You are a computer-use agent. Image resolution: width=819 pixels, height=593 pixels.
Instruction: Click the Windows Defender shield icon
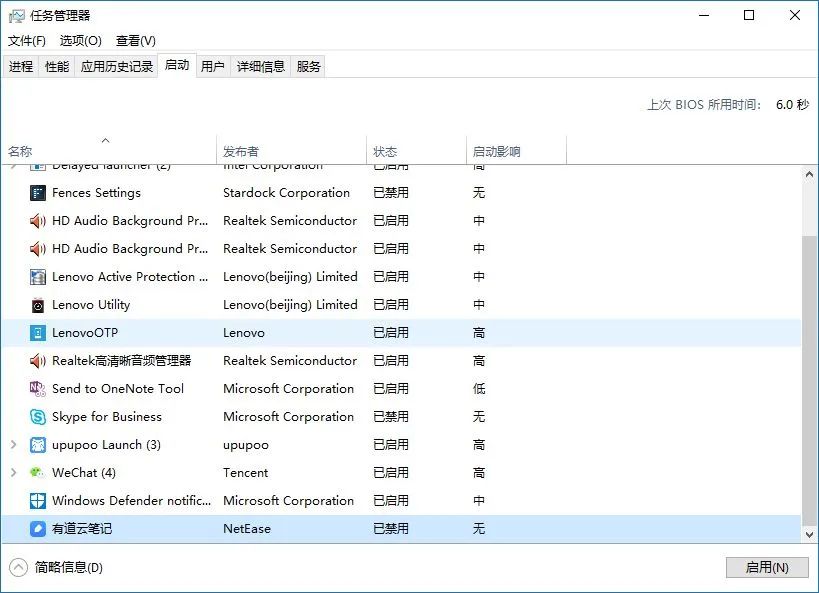(x=38, y=501)
